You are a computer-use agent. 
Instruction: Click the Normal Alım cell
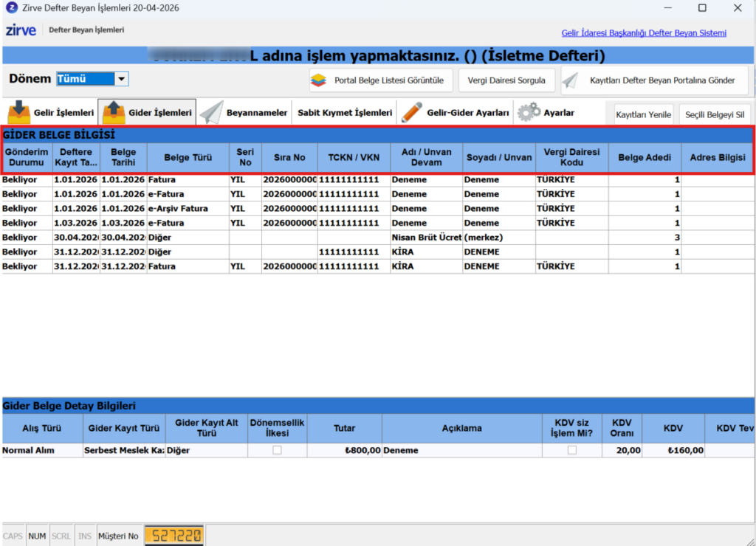[42, 450]
